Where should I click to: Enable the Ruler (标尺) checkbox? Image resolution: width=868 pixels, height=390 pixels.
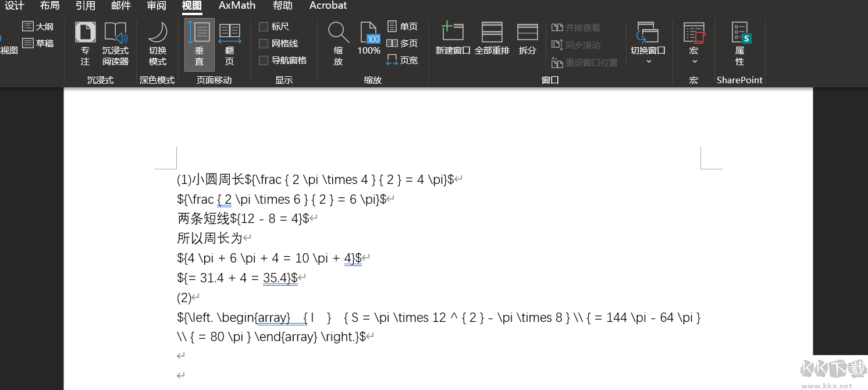pyautogui.click(x=264, y=27)
